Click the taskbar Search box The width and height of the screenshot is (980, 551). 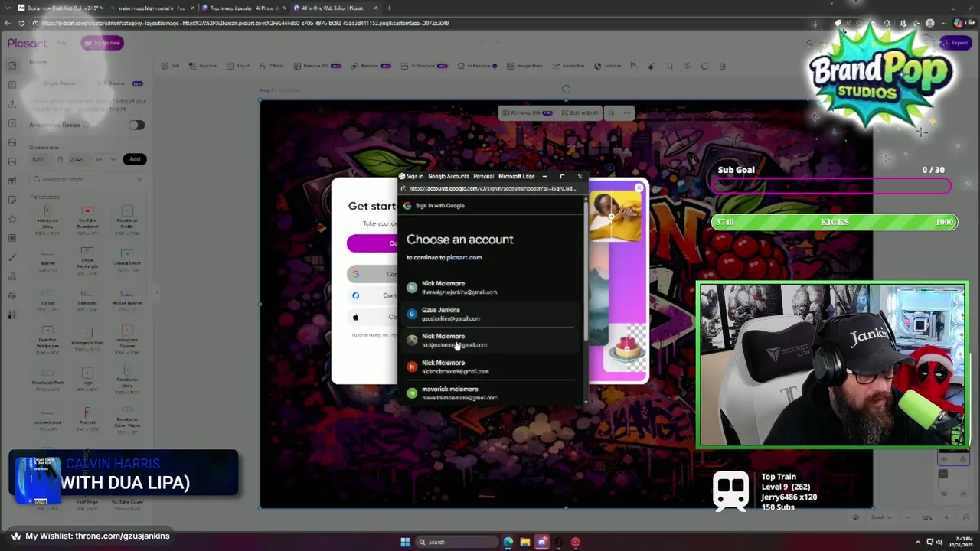point(456,543)
